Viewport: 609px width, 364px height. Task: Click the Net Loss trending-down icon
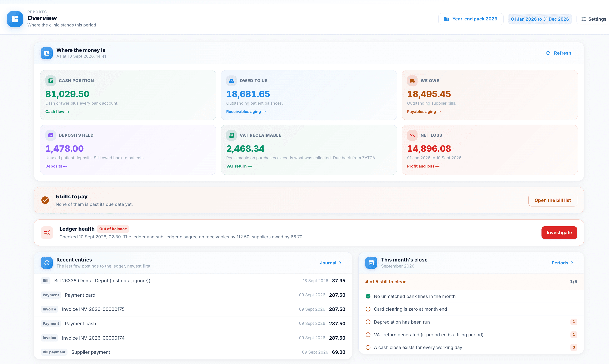[412, 135]
